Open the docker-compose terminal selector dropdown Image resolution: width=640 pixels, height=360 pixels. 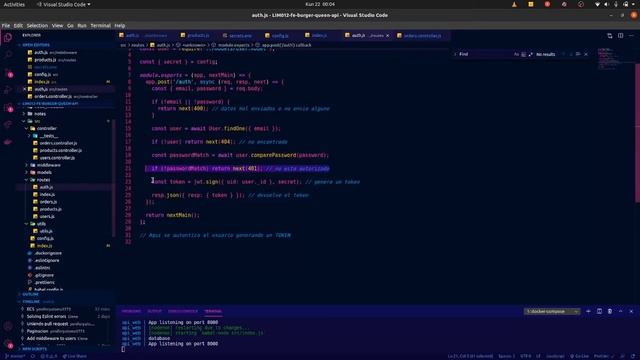pos(552,311)
